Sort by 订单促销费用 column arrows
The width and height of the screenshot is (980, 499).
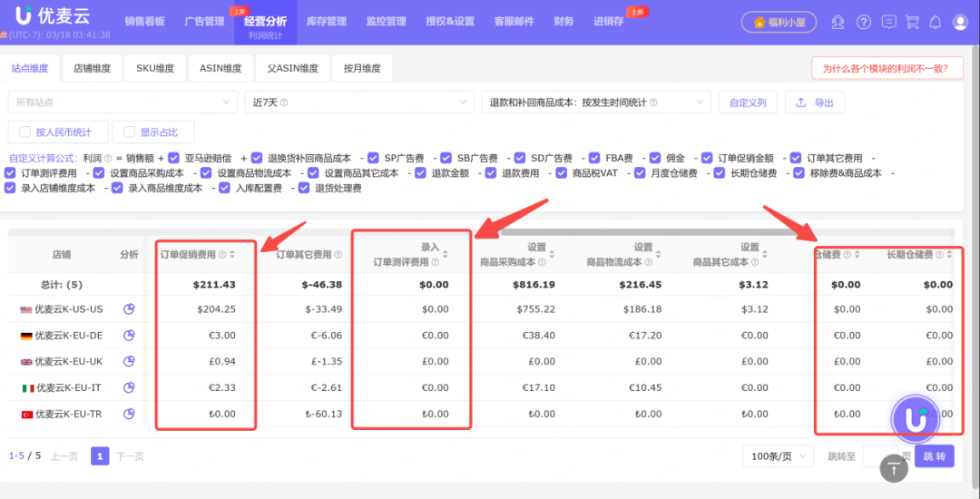coord(232,255)
